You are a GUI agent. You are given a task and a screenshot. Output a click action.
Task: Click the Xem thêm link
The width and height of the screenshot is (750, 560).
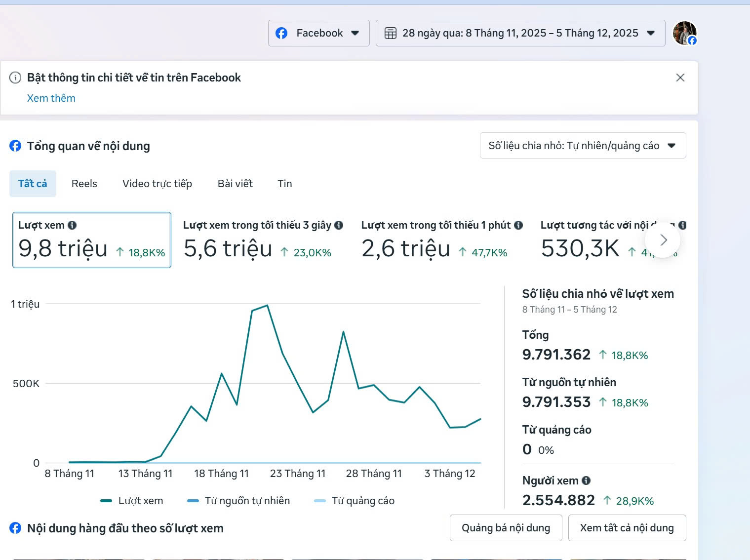click(x=51, y=98)
